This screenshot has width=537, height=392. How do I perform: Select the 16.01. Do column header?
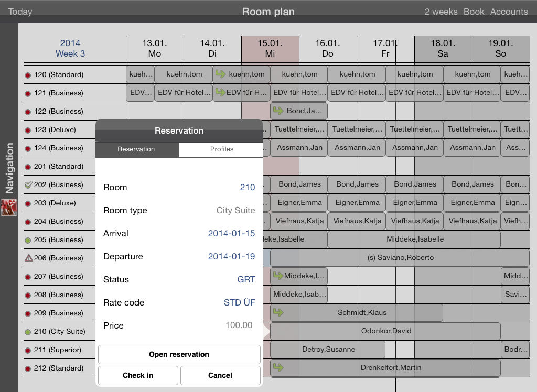pos(328,48)
